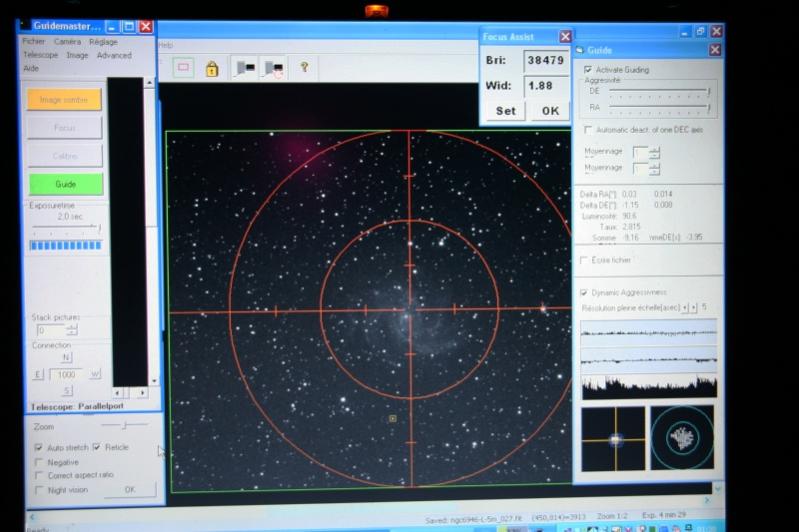Click OK in the Focus Assist window

(x=550, y=111)
